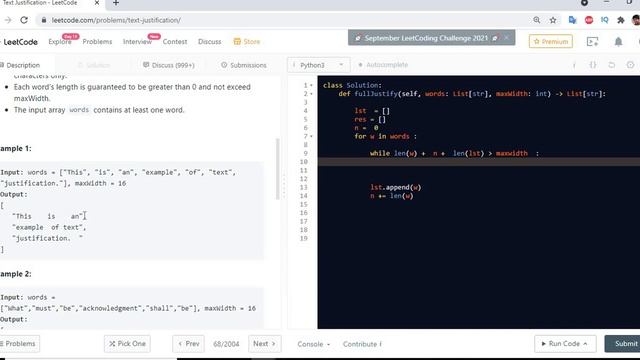Open the Google Translate extension
The height and width of the screenshot is (360, 640).
572,20
